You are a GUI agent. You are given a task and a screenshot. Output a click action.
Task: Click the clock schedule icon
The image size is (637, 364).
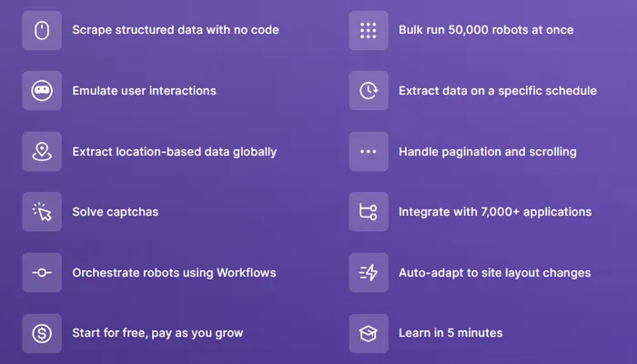tap(369, 90)
